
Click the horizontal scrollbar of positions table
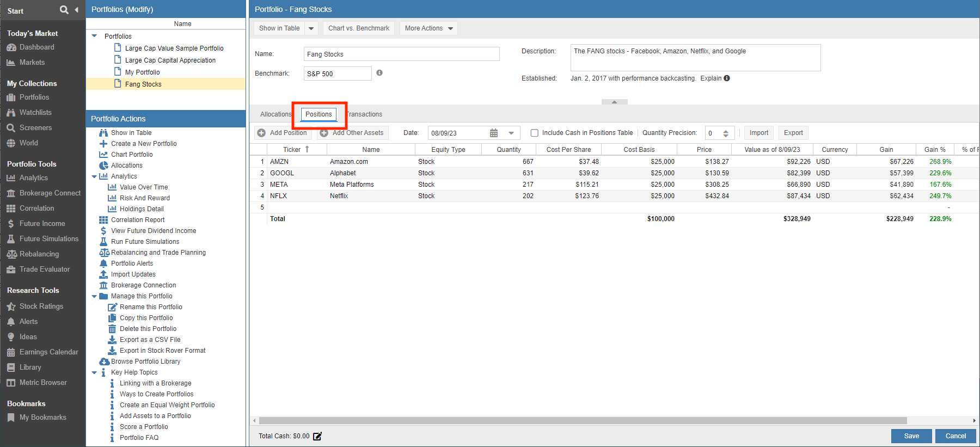pos(583,420)
